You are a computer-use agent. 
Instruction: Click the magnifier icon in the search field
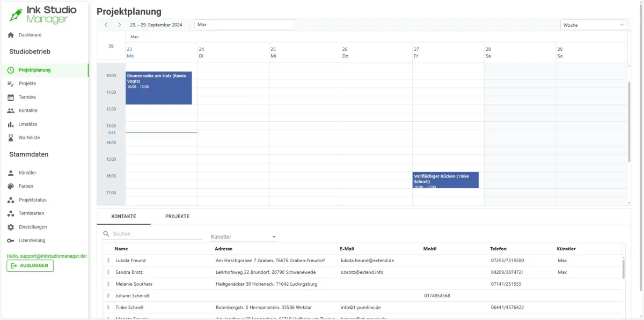(x=105, y=234)
